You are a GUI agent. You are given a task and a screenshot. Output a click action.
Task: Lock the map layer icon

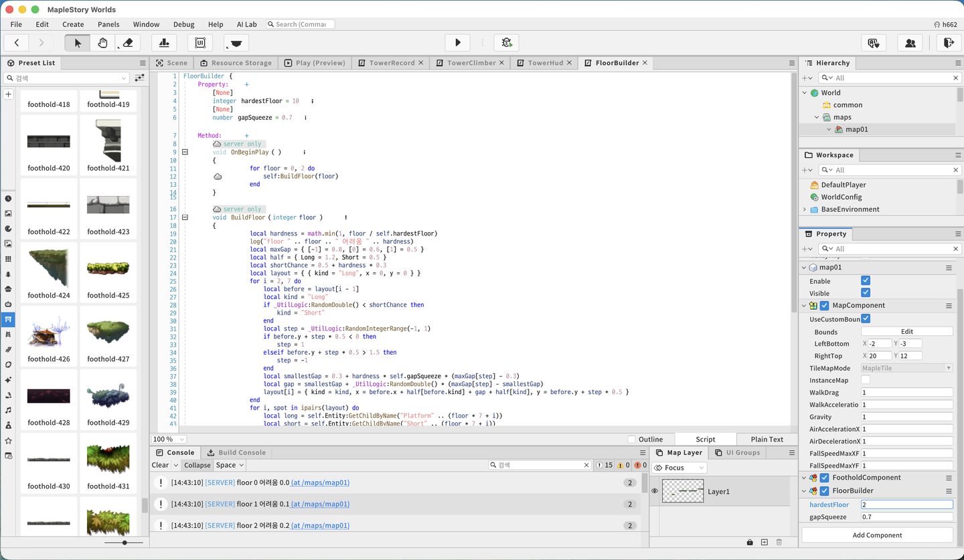coord(750,542)
